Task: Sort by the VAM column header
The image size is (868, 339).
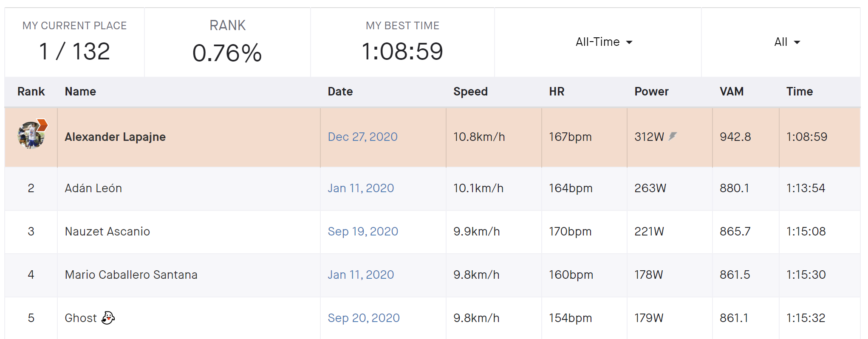Action: click(732, 91)
